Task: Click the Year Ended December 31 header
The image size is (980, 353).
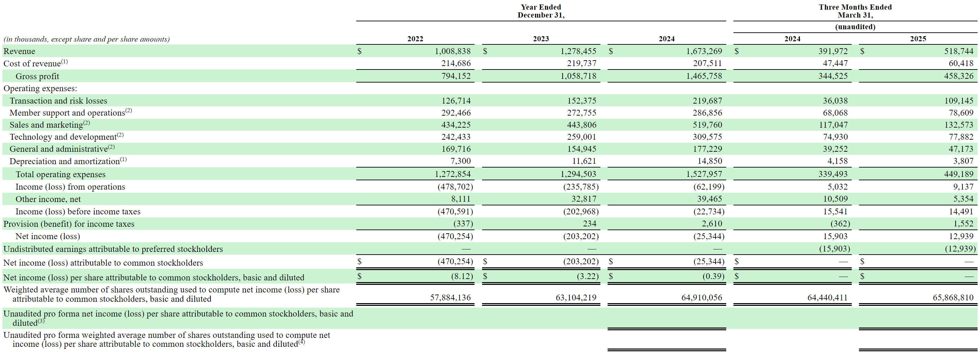Action: coord(541,11)
